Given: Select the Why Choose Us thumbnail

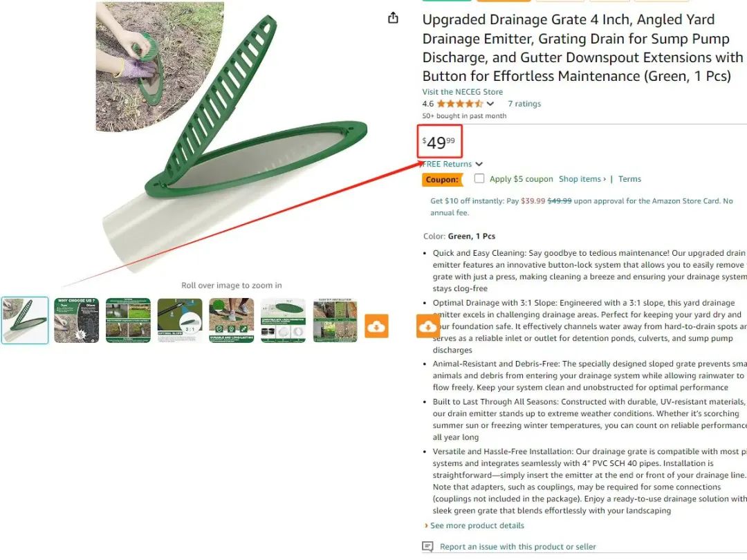Looking at the screenshot, I should pyautogui.click(x=76, y=321).
